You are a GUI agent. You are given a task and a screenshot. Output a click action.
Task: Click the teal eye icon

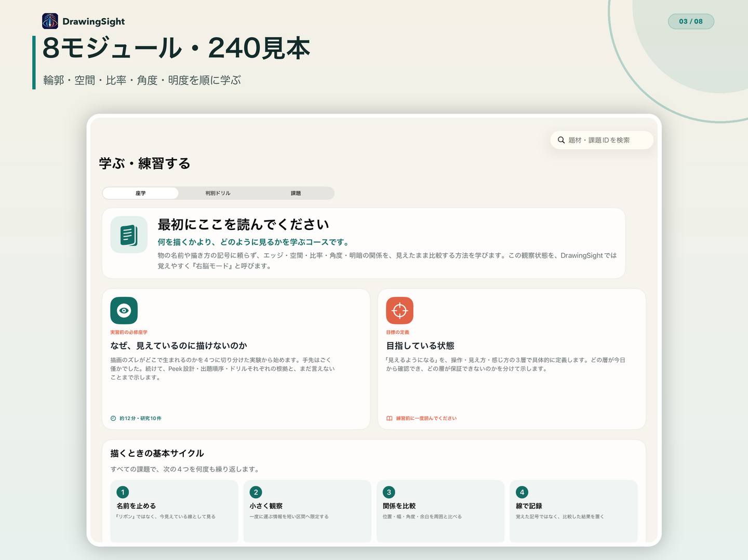click(124, 310)
